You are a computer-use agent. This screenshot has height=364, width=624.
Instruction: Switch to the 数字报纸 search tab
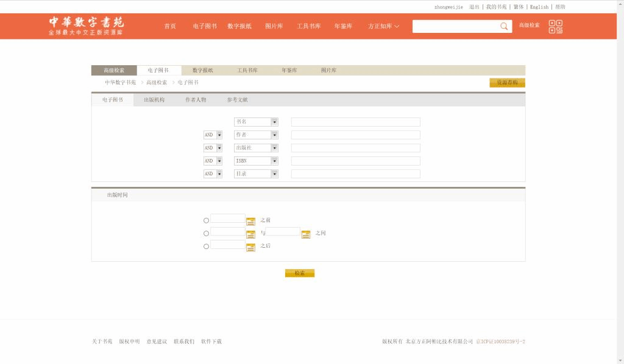point(202,71)
